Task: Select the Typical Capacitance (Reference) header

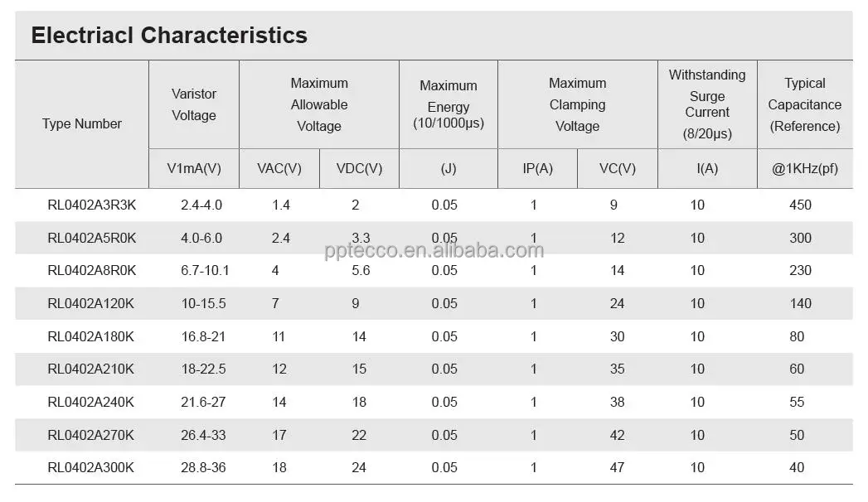Action: [x=804, y=105]
